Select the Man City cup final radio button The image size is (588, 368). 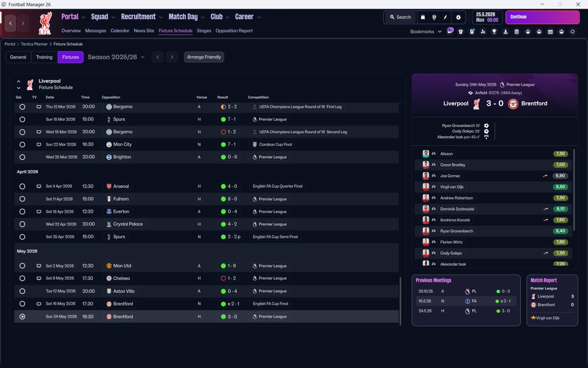[22, 144]
